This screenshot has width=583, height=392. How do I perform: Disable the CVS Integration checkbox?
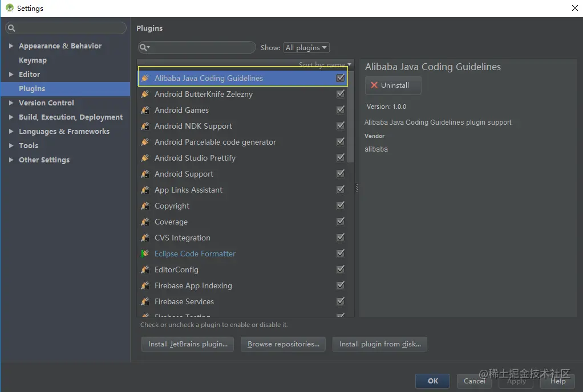click(x=340, y=238)
